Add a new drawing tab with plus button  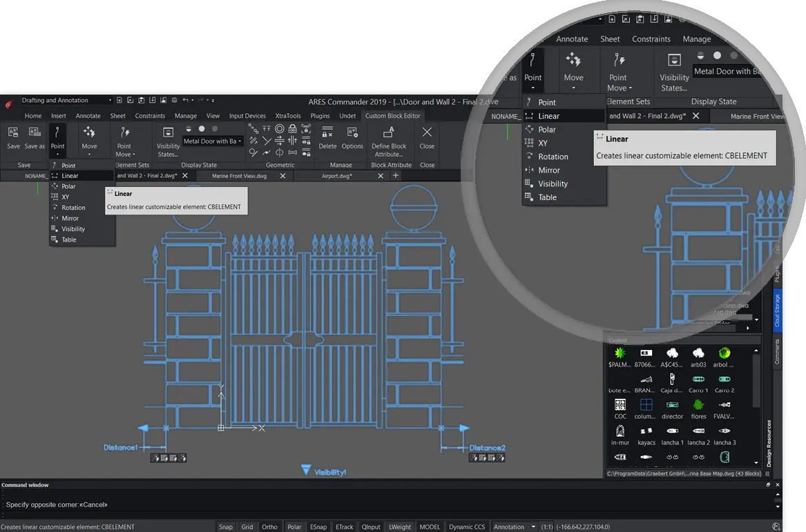(x=395, y=176)
